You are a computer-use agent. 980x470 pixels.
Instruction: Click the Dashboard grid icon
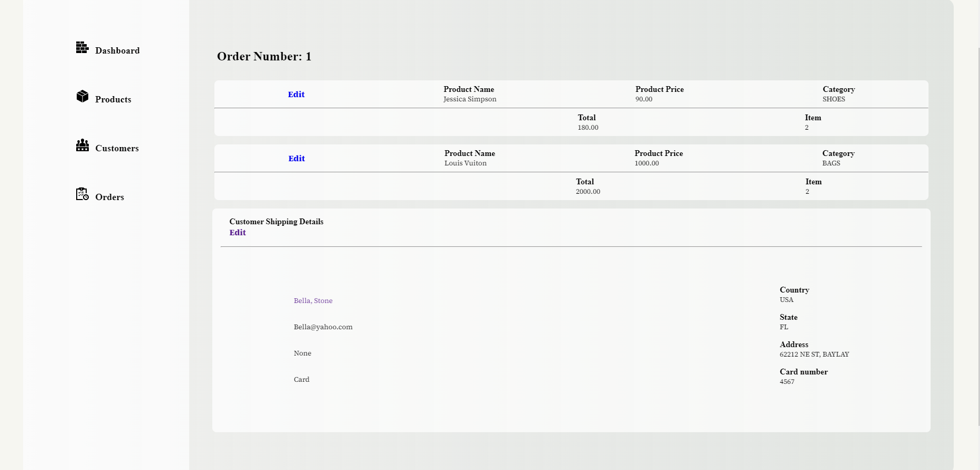click(82, 47)
